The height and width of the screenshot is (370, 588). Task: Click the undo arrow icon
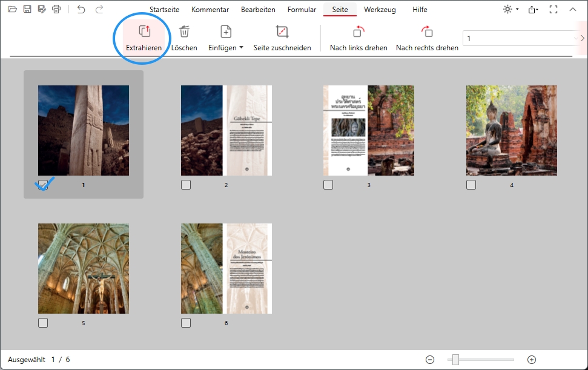point(81,9)
